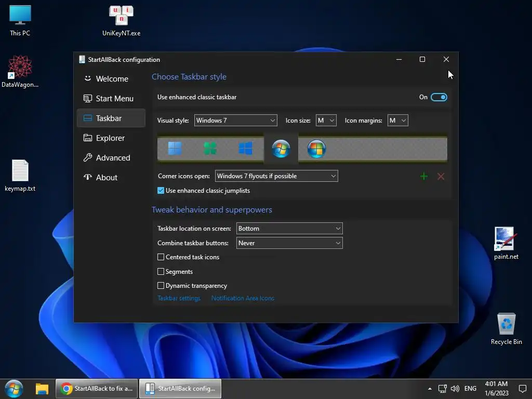
Task: Open Combine taskbar buttons dropdown
Action: point(289,243)
